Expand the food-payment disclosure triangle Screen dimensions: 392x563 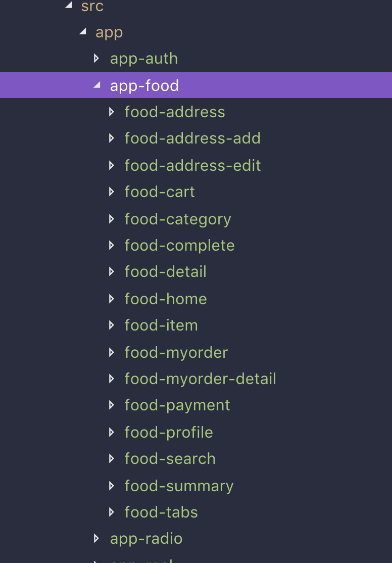(111, 405)
